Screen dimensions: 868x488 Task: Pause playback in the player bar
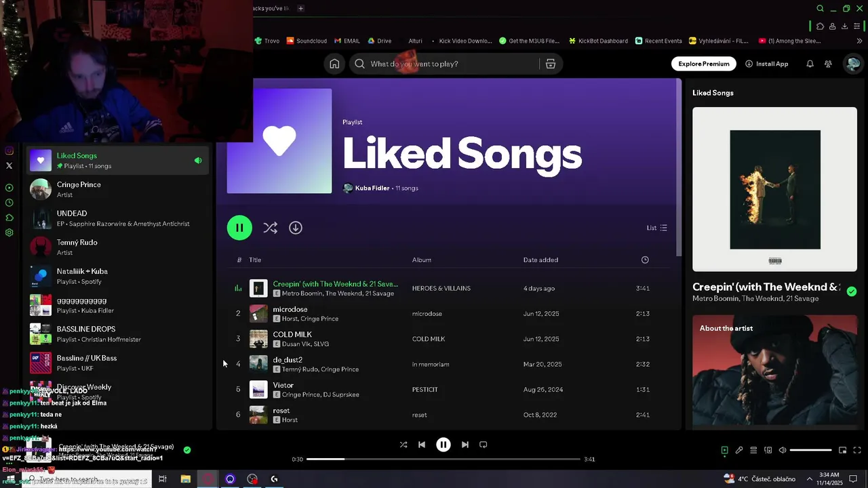tap(443, 445)
